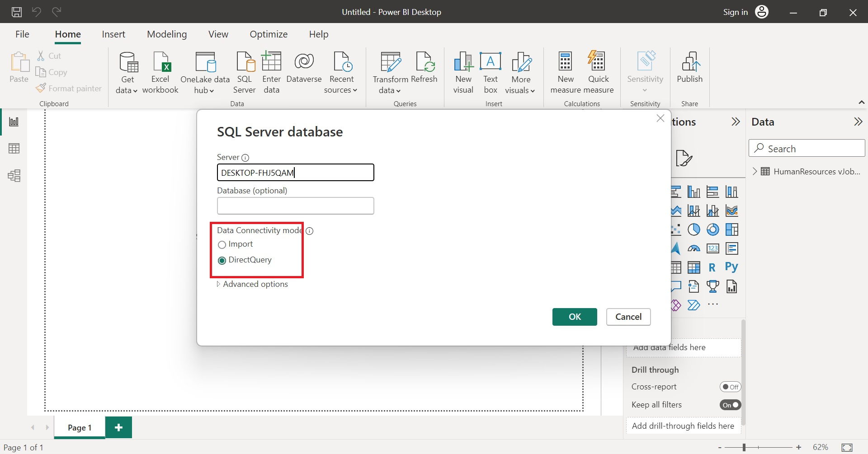Open the Get data dropdown
Image resolution: width=868 pixels, height=454 pixels.
click(x=127, y=72)
